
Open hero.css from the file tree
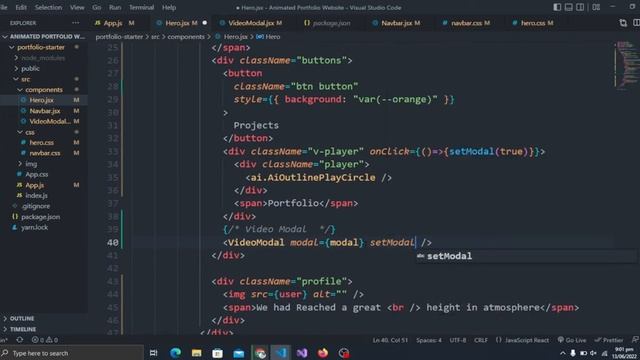click(x=41, y=142)
